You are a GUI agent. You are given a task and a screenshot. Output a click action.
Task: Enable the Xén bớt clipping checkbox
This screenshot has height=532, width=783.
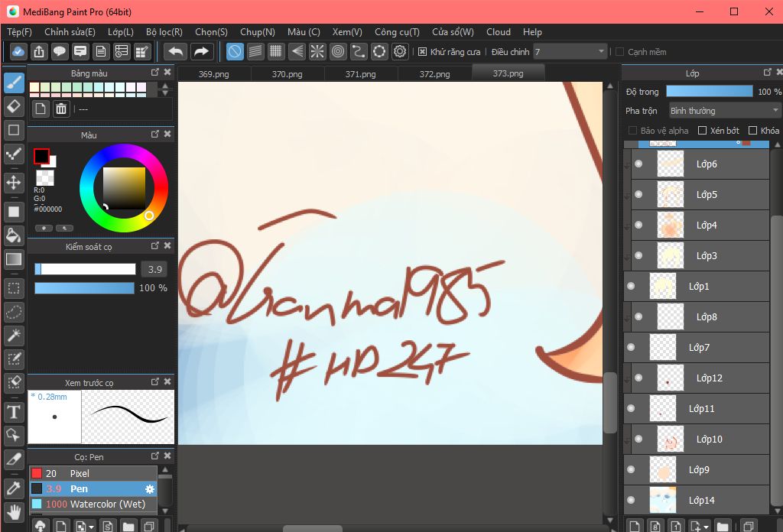(x=702, y=130)
